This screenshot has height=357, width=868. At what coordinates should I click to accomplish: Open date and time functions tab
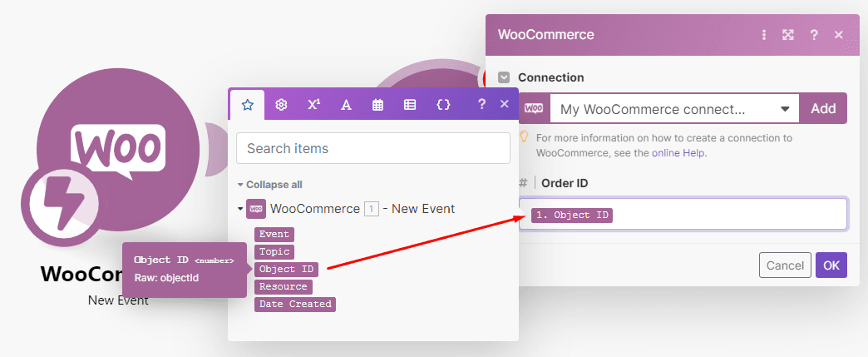(377, 105)
